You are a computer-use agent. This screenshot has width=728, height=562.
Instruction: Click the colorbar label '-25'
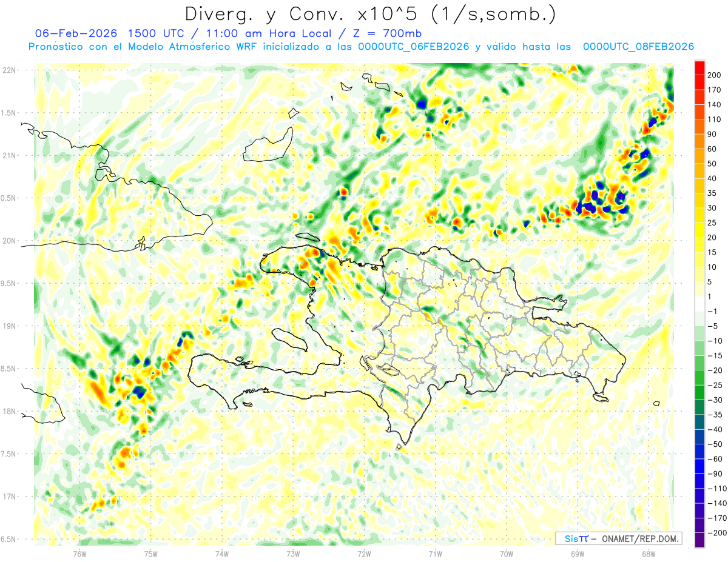coord(715,385)
